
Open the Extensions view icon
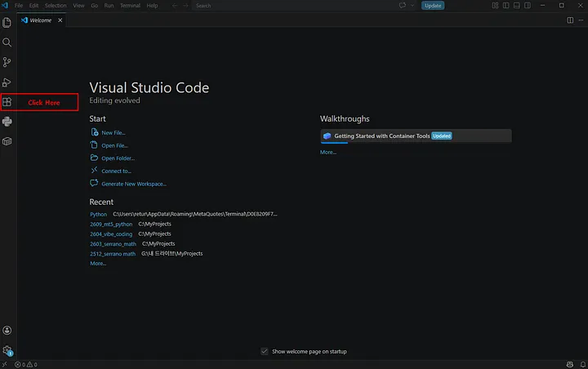pyautogui.click(x=7, y=102)
